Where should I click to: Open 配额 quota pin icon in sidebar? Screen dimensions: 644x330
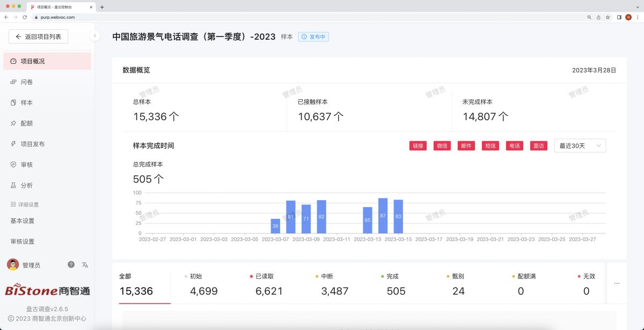coord(13,123)
